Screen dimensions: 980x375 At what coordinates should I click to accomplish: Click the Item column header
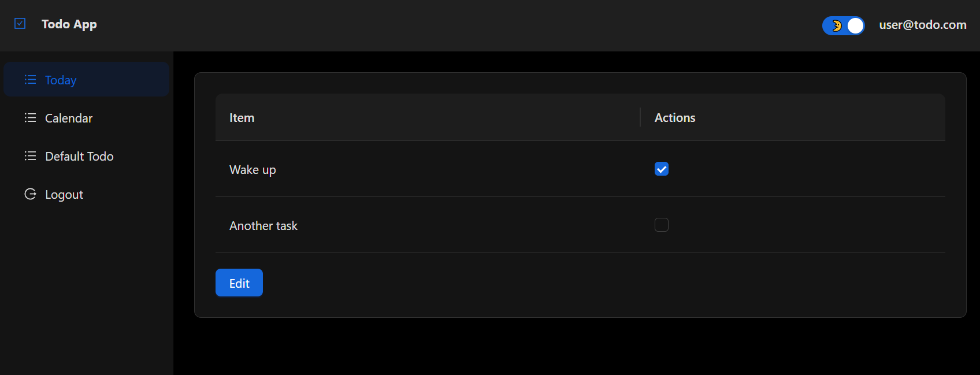tap(242, 118)
